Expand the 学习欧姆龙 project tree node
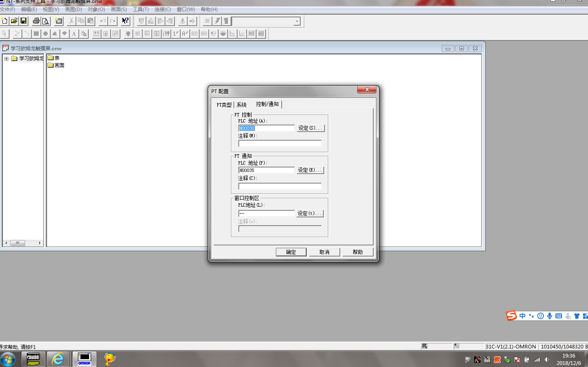The width and height of the screenshot is (588, 367). click(7, 59)
